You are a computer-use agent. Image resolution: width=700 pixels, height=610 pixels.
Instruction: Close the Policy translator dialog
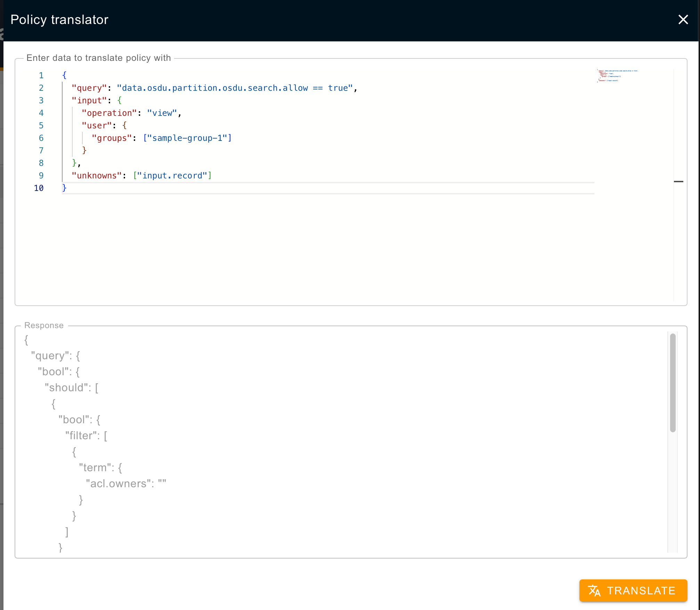click(683, 19)
